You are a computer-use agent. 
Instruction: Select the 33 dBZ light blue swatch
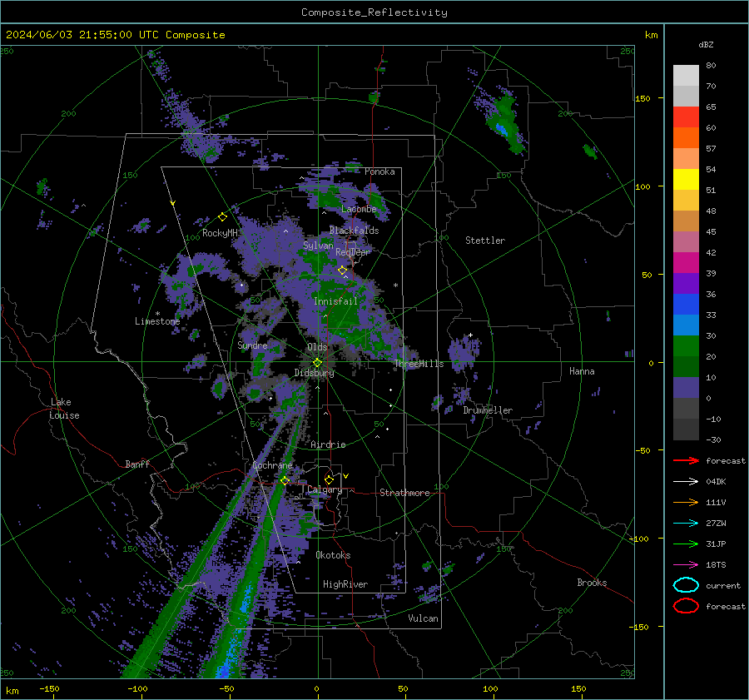point(686,325)
